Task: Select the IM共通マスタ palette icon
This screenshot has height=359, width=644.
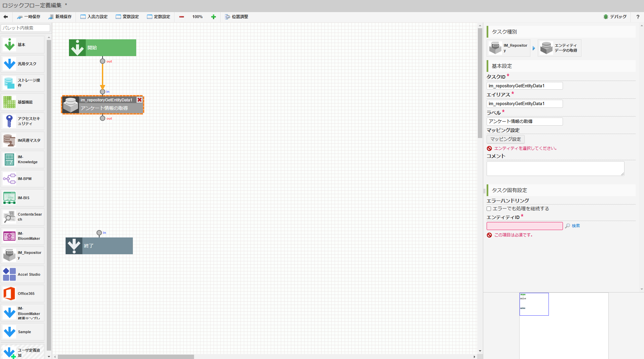Action: click(9, 140)
